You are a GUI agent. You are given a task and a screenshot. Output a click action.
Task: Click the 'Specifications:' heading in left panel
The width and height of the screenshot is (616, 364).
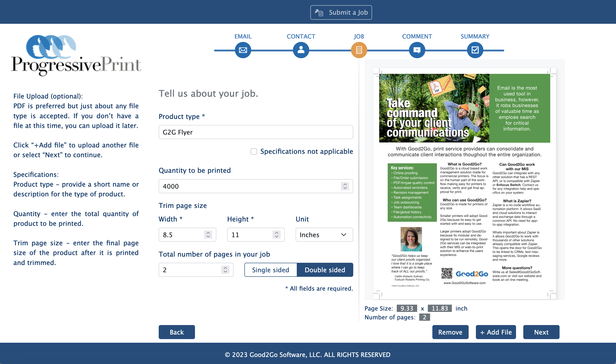click(36, 174)
